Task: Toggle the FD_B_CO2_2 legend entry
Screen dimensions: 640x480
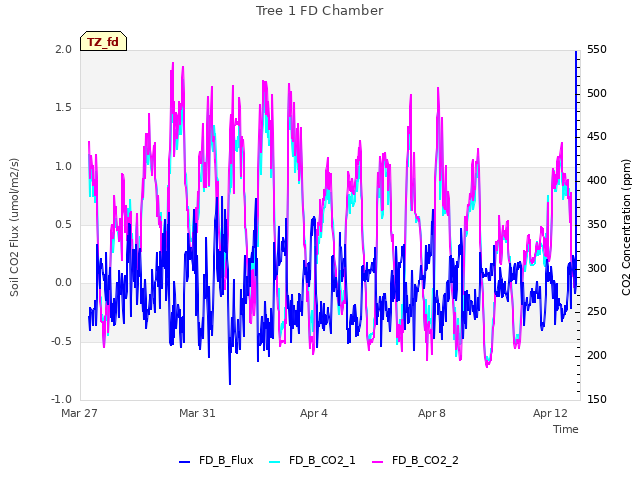Action: tap(415, 460)
